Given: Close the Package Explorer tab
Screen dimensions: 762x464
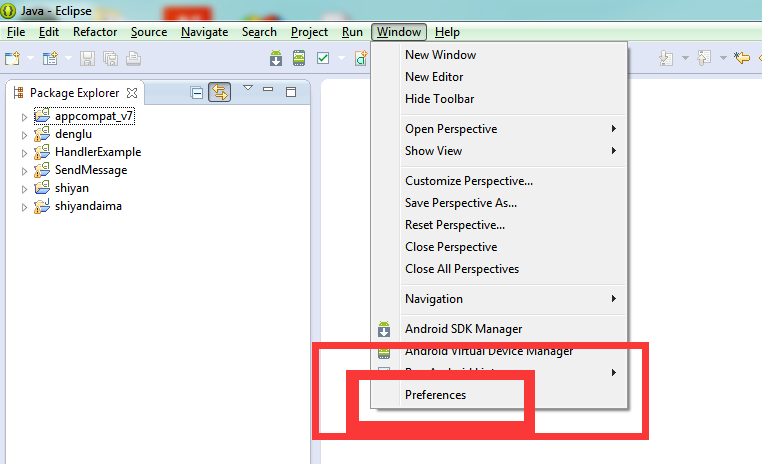Looking at the screenshot, I should 132,92.
